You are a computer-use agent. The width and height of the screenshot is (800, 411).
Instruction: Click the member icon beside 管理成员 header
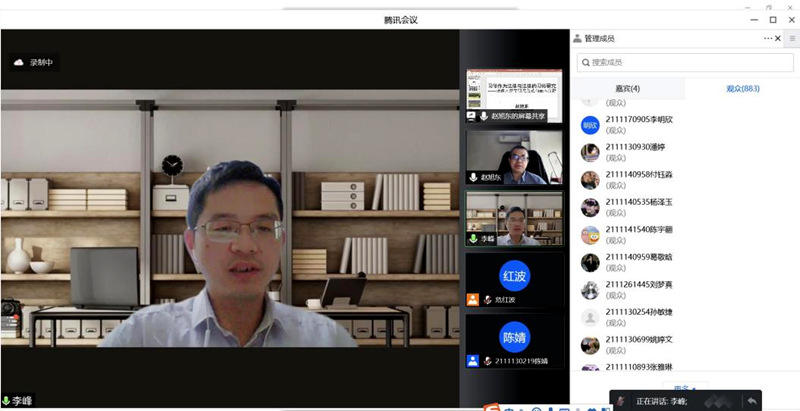(577, 38)
